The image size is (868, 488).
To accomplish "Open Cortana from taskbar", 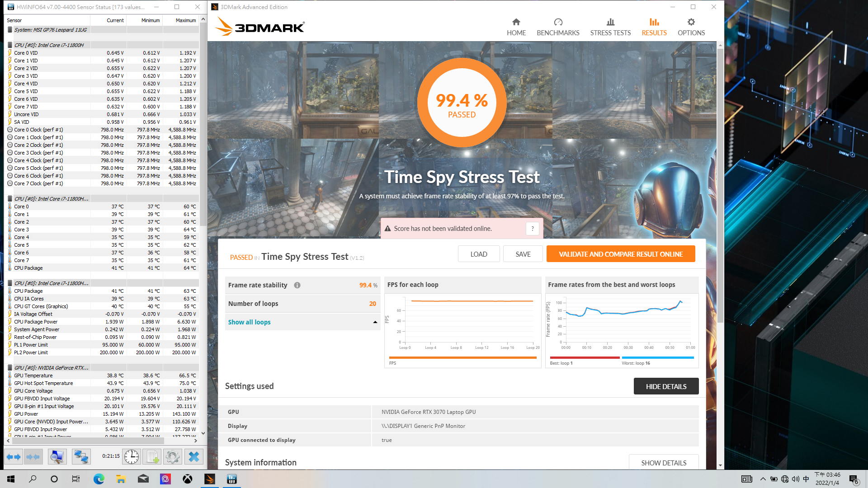I will [54, 479].
